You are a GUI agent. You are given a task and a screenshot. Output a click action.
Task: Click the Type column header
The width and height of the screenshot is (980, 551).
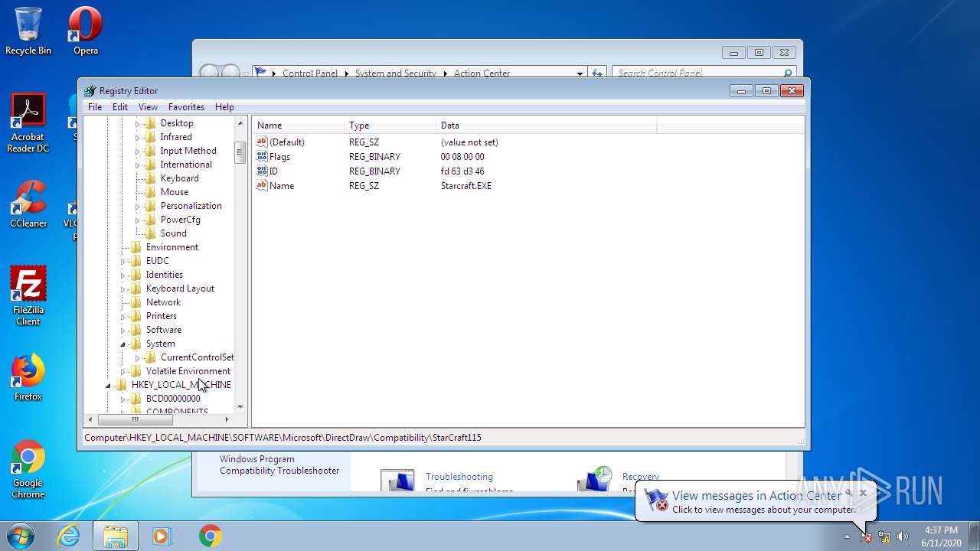[x=390, y=126]
